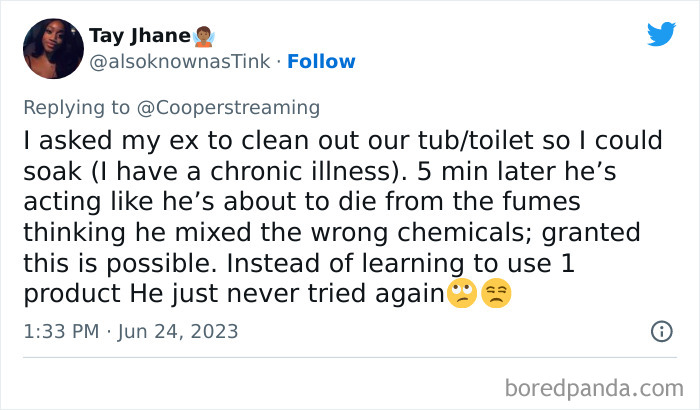This screenshot has width=700, height=410.
Task: Click the words "never tried again"
Action: tap(357, 295)
